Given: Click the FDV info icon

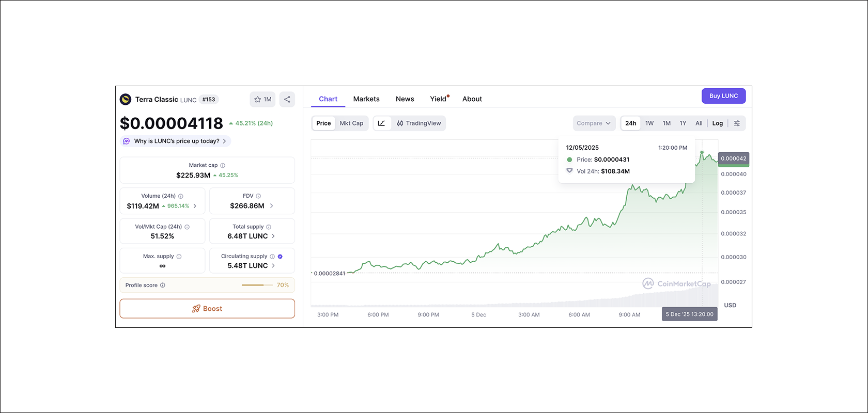Looking at the screenshot, I should 258,196.
